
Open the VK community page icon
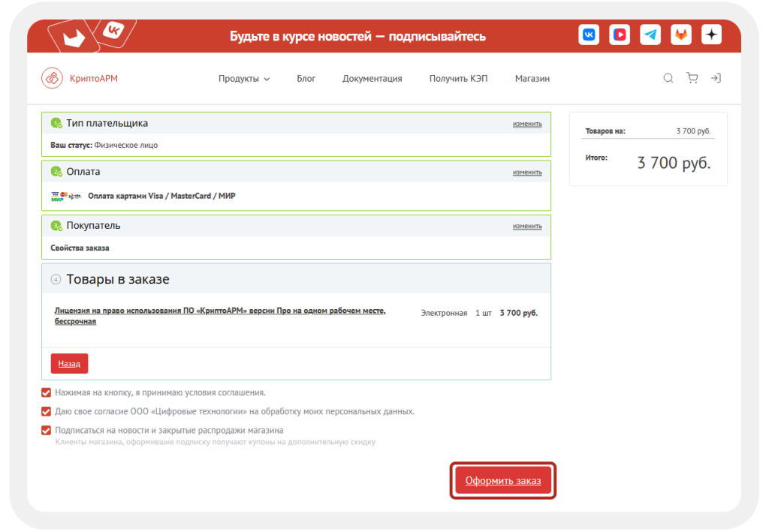coord(589,34)
